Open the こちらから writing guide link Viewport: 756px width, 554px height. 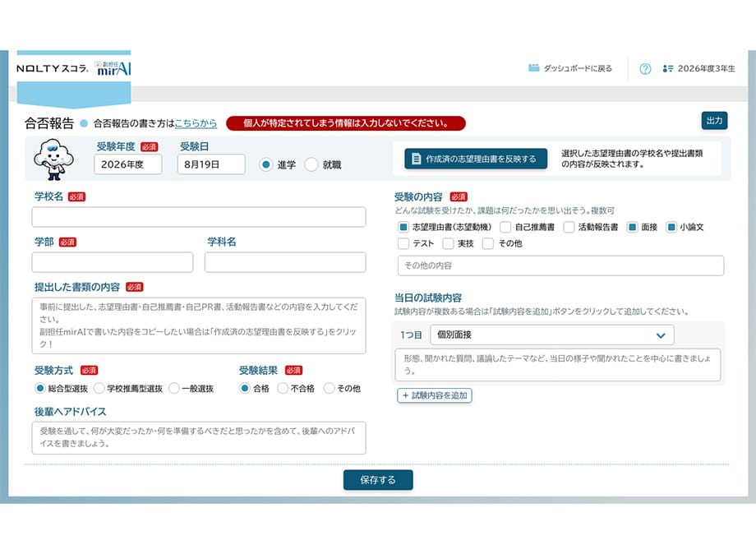[196, 123]
